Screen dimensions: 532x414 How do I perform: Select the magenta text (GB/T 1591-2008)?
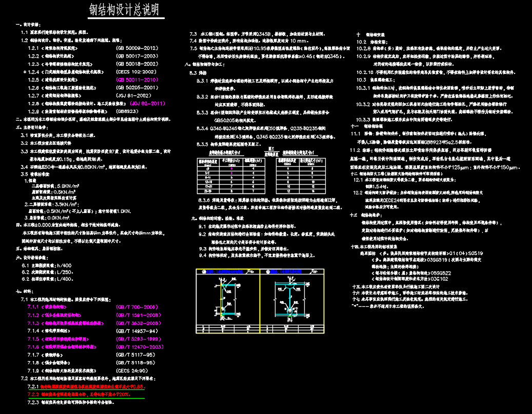(x=139, y=316)
